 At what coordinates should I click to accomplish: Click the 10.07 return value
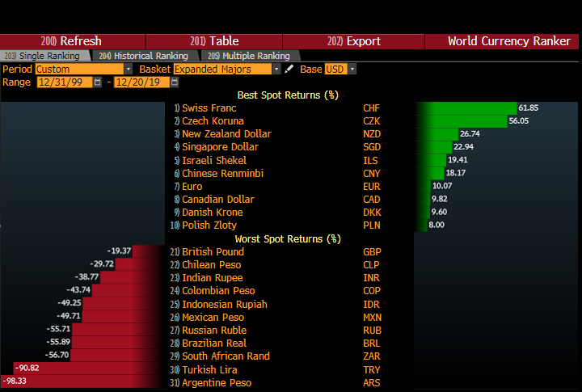click(x=442, y=186)
